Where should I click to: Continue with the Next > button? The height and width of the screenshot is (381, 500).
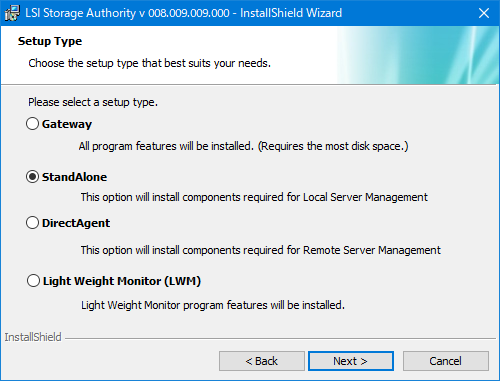point(351,361)
